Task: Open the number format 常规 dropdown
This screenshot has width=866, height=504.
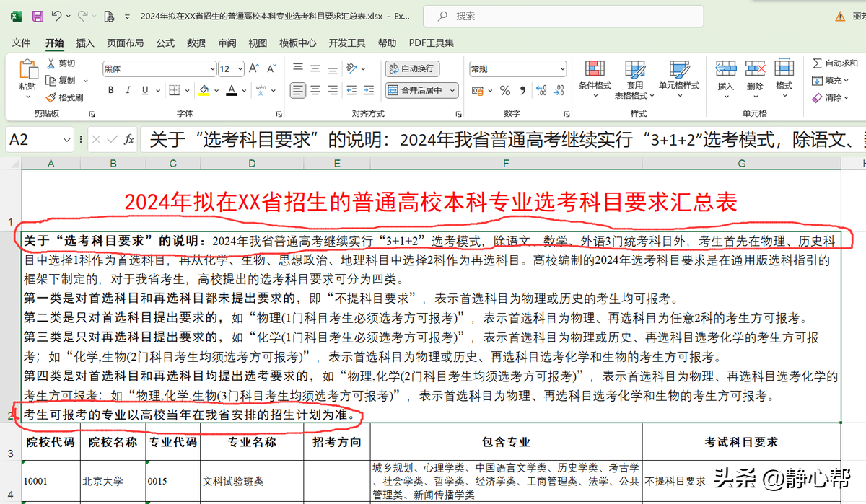Action: pos(562,69)
